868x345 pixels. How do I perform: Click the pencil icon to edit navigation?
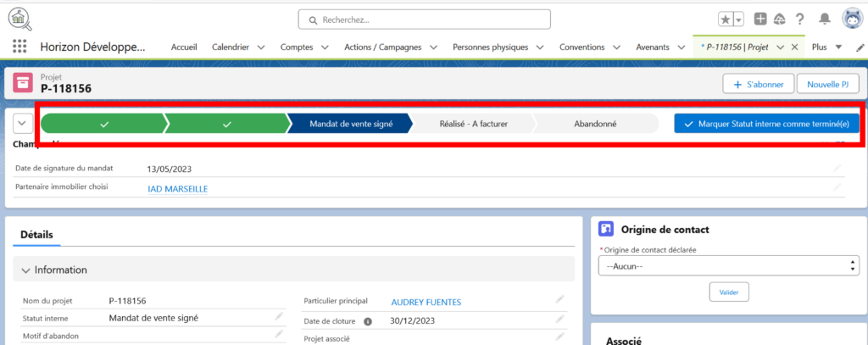coord(860,47)
